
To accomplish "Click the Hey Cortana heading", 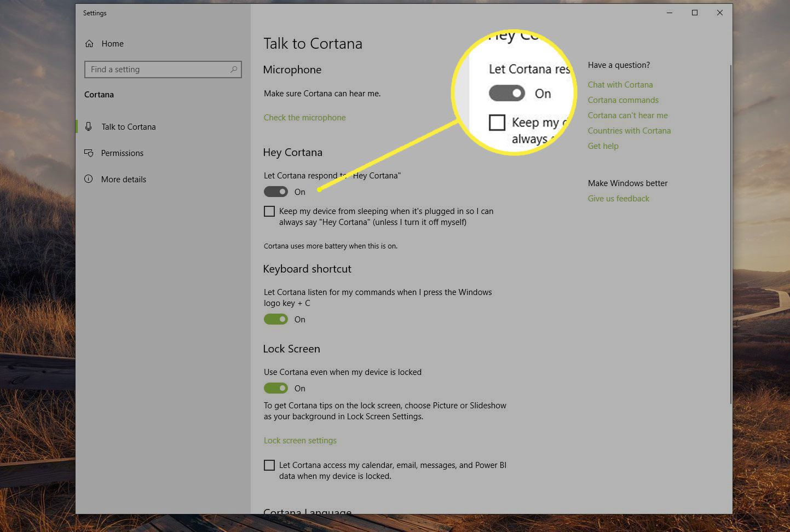I will click(x=292, y=153).
